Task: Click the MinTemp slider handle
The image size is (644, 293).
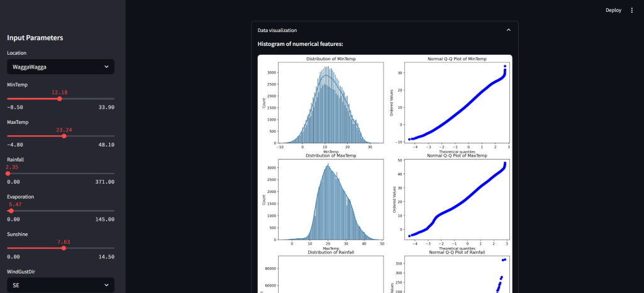Action: point(60,99)
